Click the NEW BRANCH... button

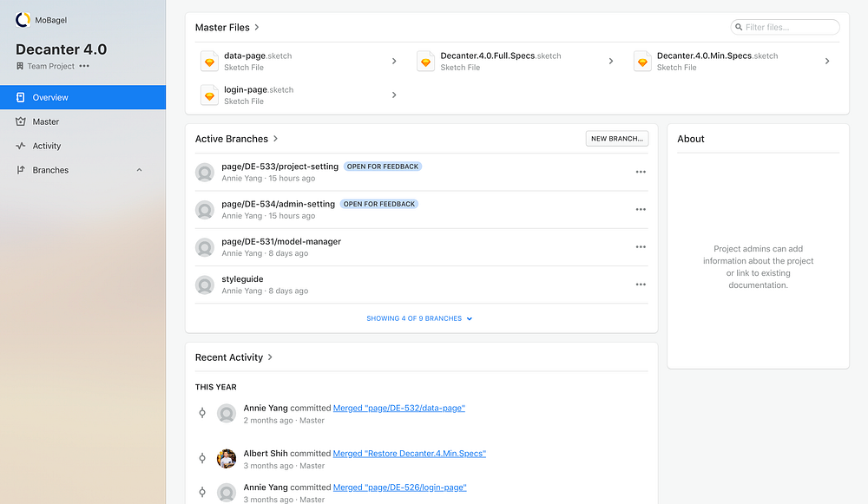pyautogui.click(x=616, y=139)
